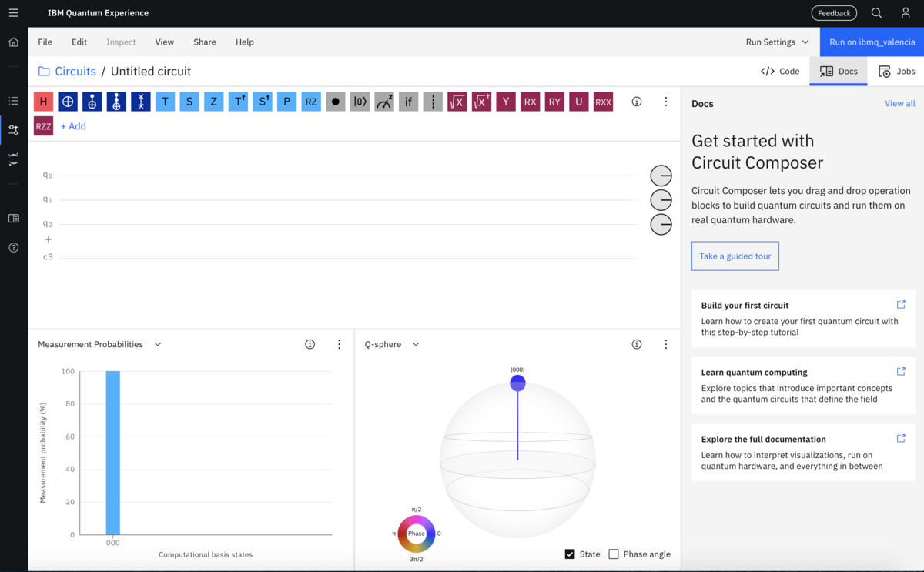Viewport: 924px width, 572px height.
Task: Open the Help menu
Action: 245,42
